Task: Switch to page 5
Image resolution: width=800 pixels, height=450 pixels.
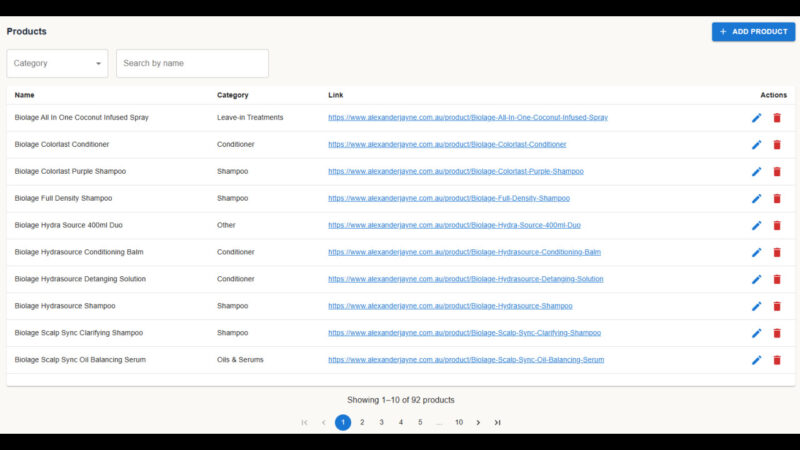Action: 420,423
